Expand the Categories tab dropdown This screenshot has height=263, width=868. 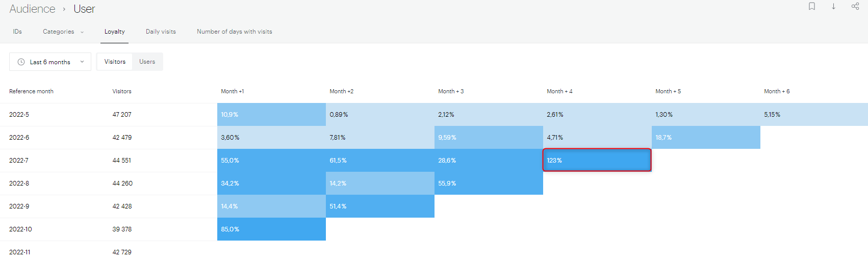coord(63,32)
